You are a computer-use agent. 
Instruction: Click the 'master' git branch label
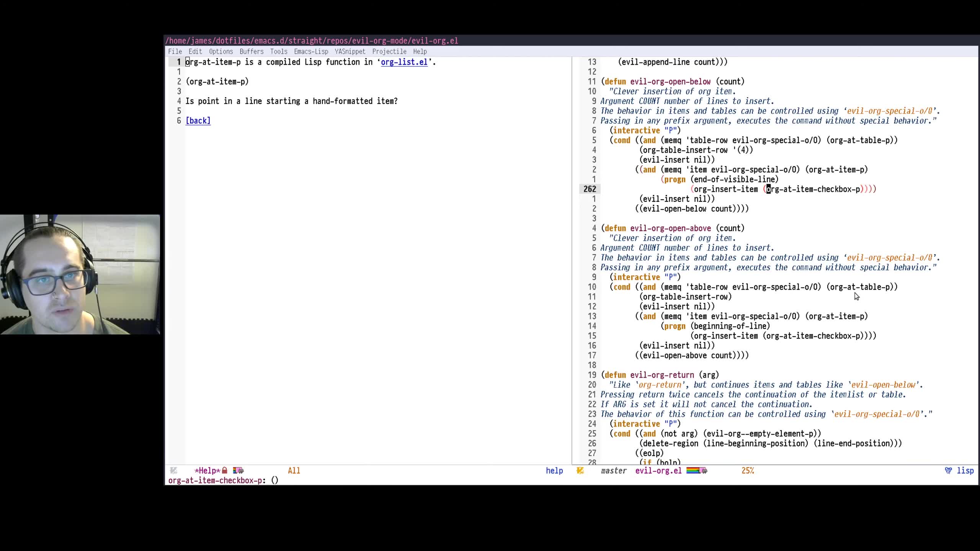pos(614,471)
